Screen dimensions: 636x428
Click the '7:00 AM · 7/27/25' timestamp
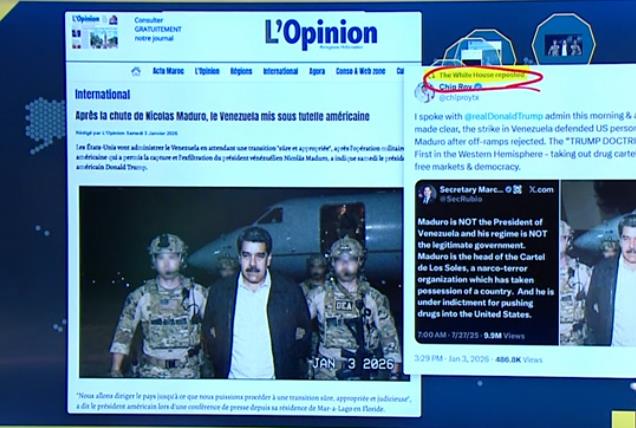(x=448, y=336)
